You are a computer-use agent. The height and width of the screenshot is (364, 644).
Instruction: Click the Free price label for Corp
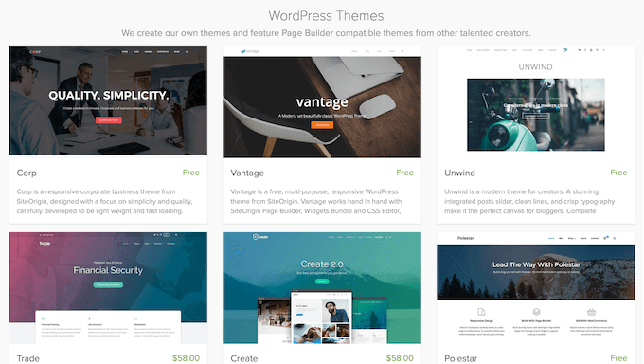coord(191,173)
